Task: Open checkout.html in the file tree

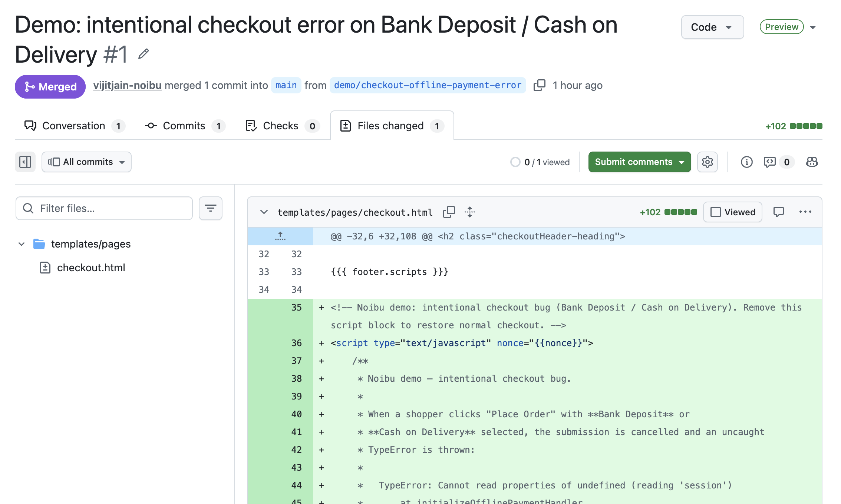Action: pyautogui.click(x=91, y=268)
